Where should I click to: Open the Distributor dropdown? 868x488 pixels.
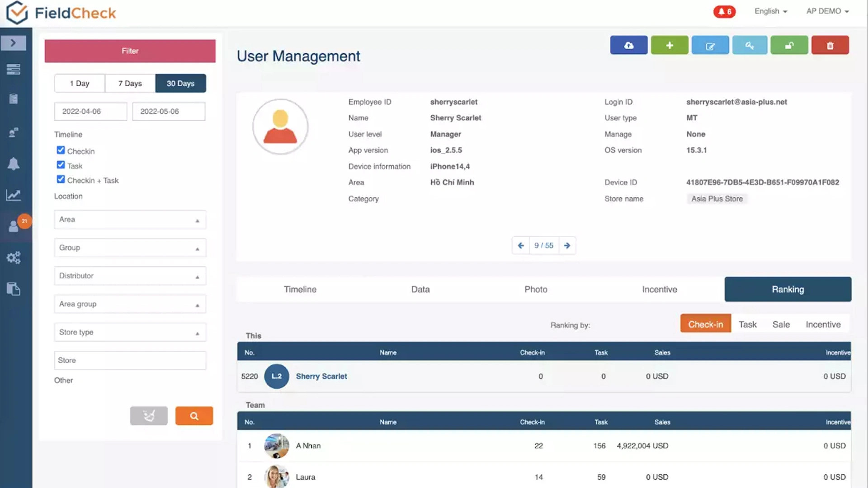click(130, 276)
